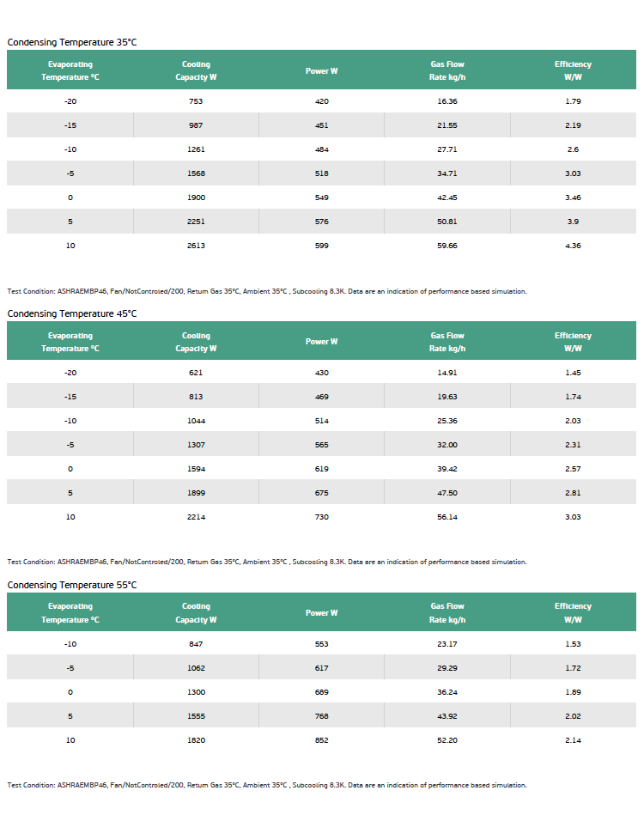Click the Condensing Temperature 55°C heading
644x827 pixels.
point(72,585)
